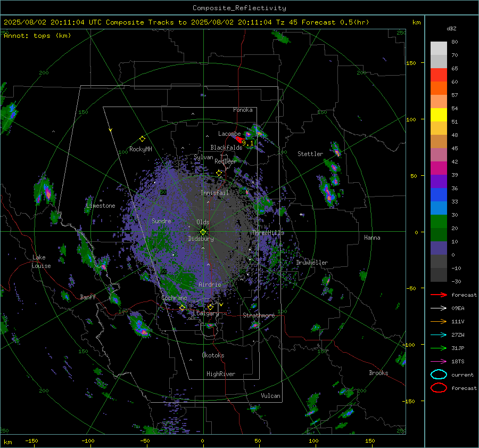Click the Limestone label
The height and width of the screenshot is (448, 479).
point(101,206)
